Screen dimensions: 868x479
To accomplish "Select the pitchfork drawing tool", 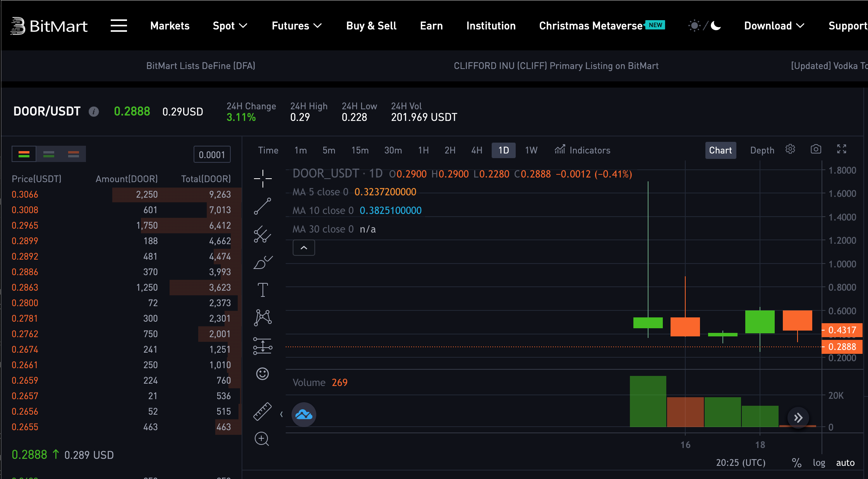I will coord(262,234).
